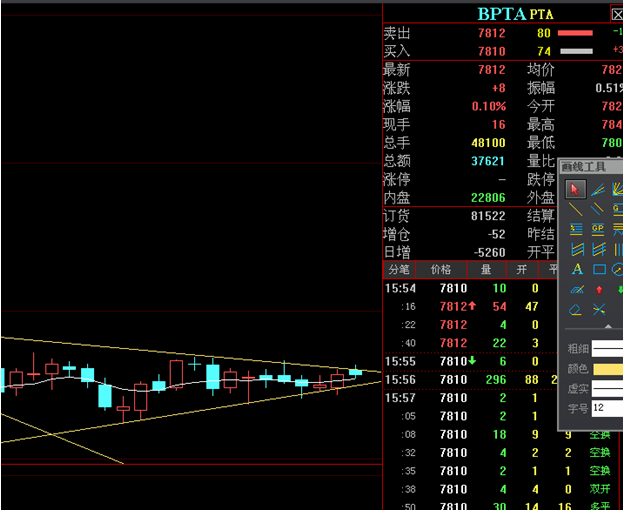Select the eraser tool
This screenshot has height=510, width=623.
(x=575, y=309)
